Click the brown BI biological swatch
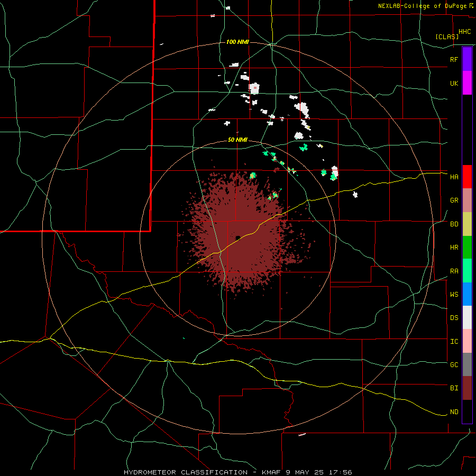This screenshot has height=476, width=476. pyautogui.click(x=467, y=388)
